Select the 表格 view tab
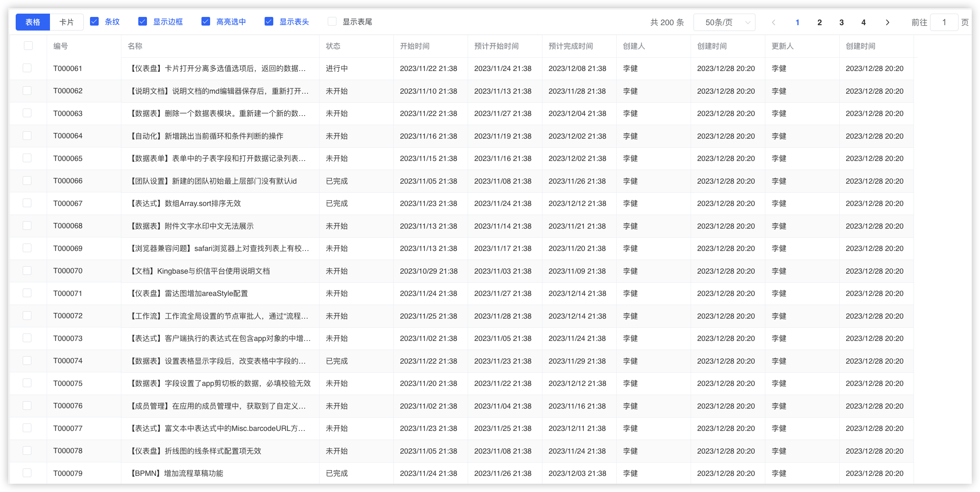Screen dimensions: 980x492 (33, 21)
